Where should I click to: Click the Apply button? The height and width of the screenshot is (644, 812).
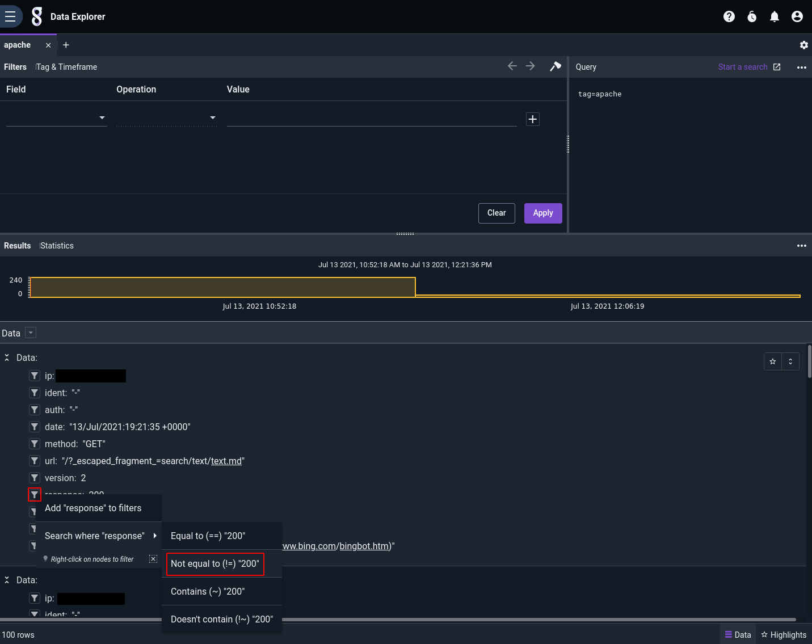543,213
